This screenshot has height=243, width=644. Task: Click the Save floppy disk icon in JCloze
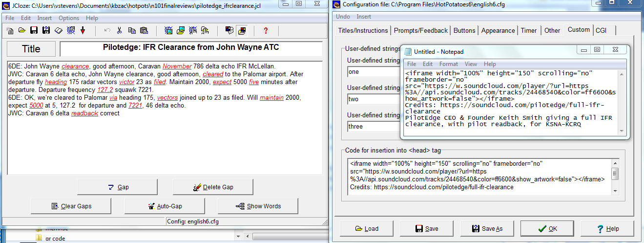tap(34, 31)
